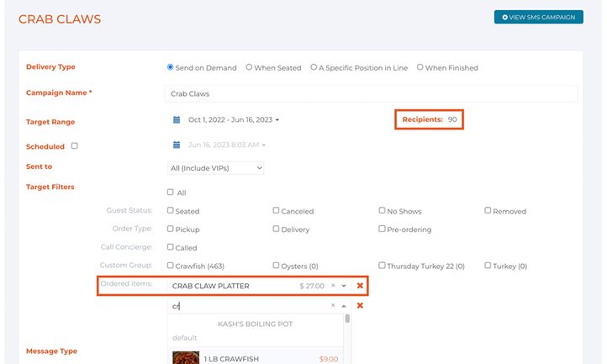
Task: Select When Seated delivery type
Action: 249,67
